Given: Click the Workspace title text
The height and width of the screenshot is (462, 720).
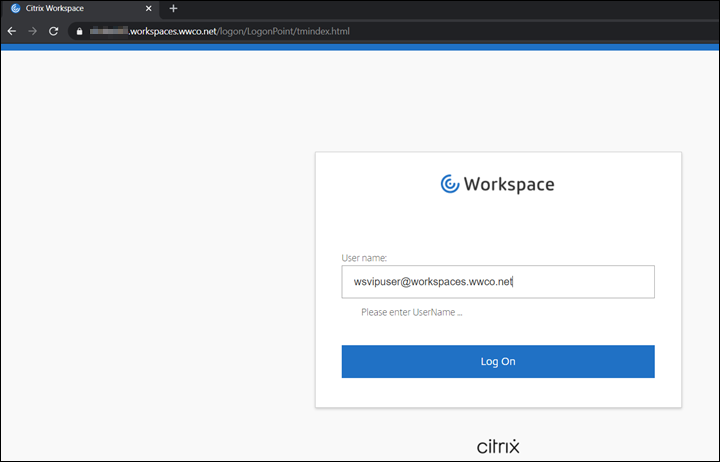Looking at the screenshot, I should tap(509, 184).
